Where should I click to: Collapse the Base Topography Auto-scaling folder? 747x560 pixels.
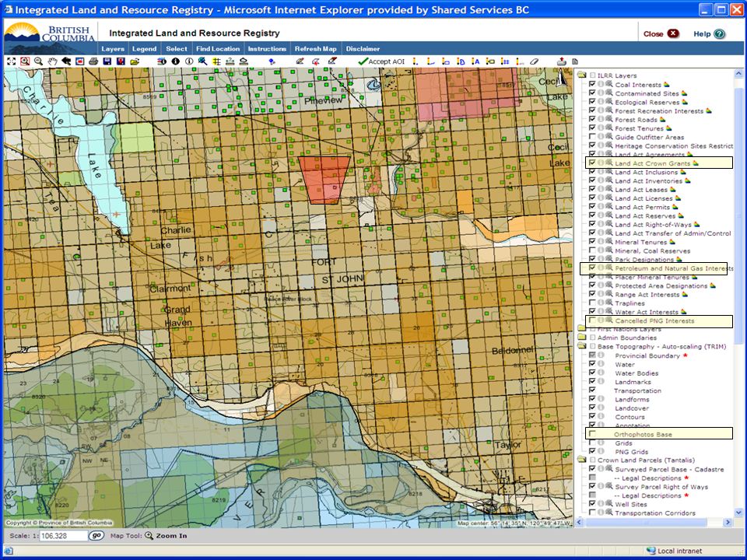[582, 346]
